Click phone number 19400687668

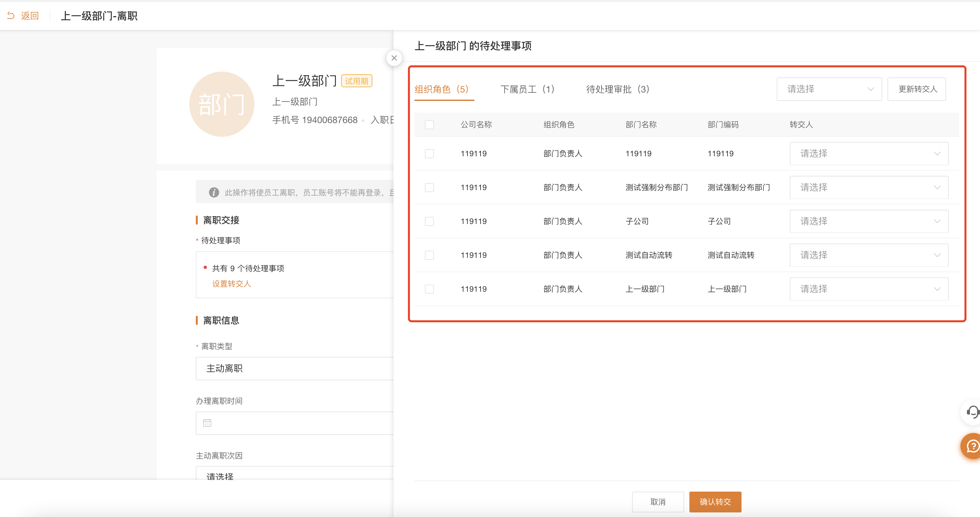coord(329,120)
